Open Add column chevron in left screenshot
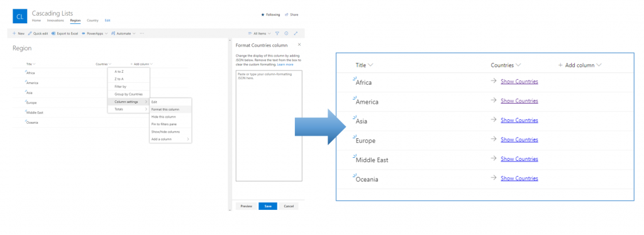Screen dimensions: 644x235 (x=152, y=64)
